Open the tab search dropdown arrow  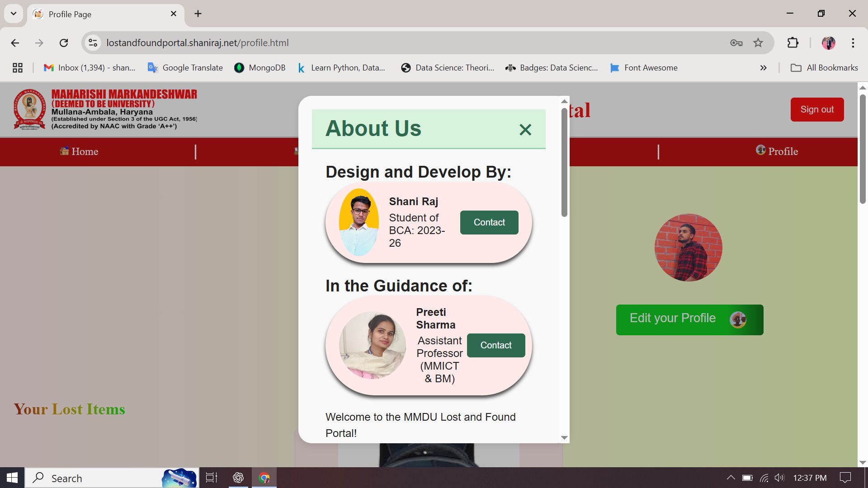coord(14,14)
